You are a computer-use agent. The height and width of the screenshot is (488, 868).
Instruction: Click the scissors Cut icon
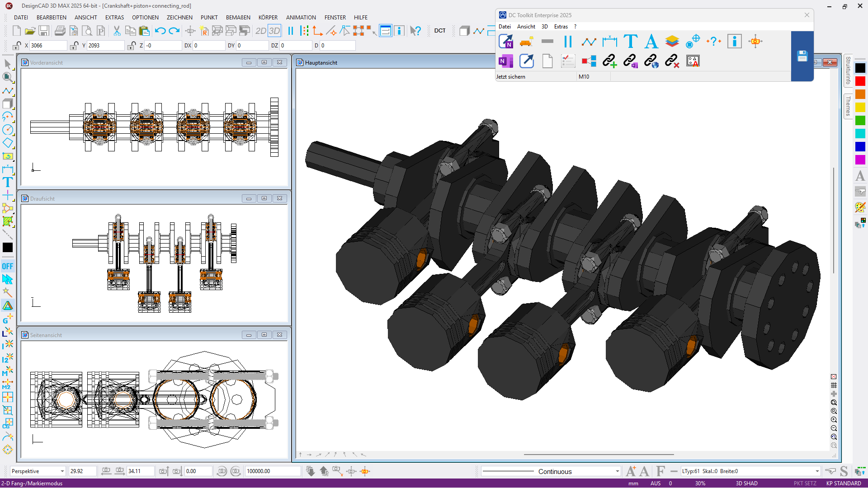pos(117,31)
